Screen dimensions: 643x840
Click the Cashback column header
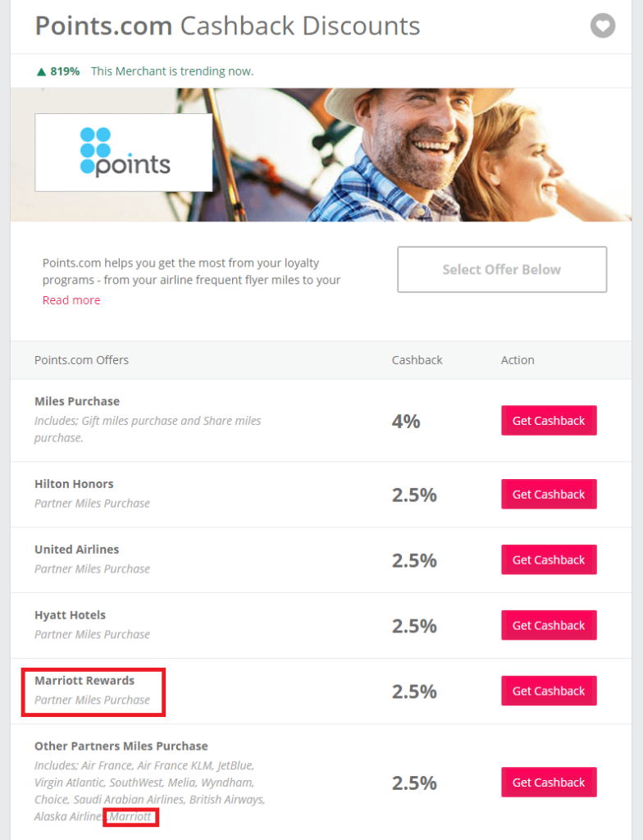[x=417, y=360]
